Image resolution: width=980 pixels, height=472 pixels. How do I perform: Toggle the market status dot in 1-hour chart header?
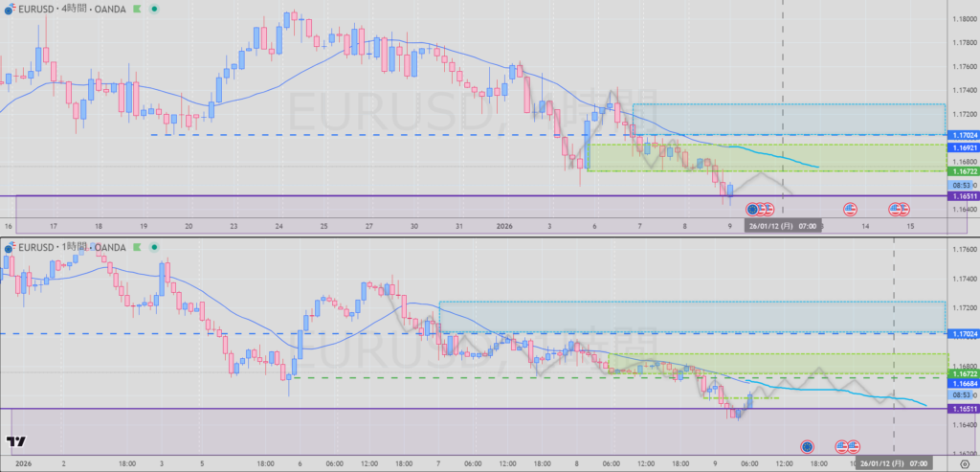(155, 248)
